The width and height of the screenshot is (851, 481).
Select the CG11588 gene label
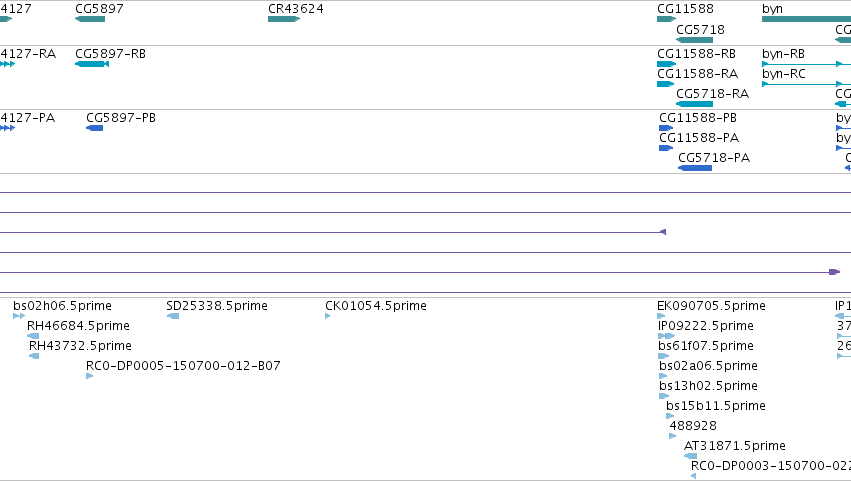click(x=685, y=9)
